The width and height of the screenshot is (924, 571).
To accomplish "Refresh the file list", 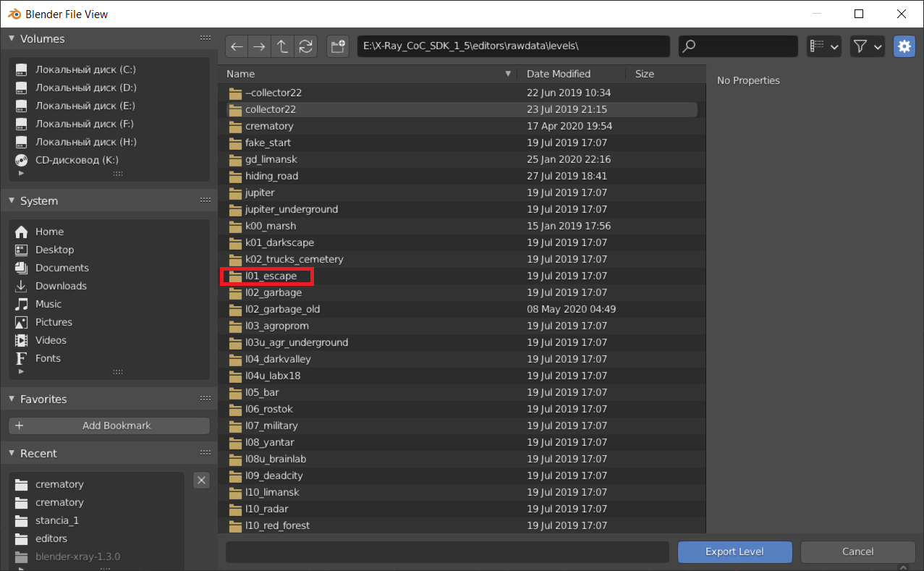I will click(x=305, y=46).
